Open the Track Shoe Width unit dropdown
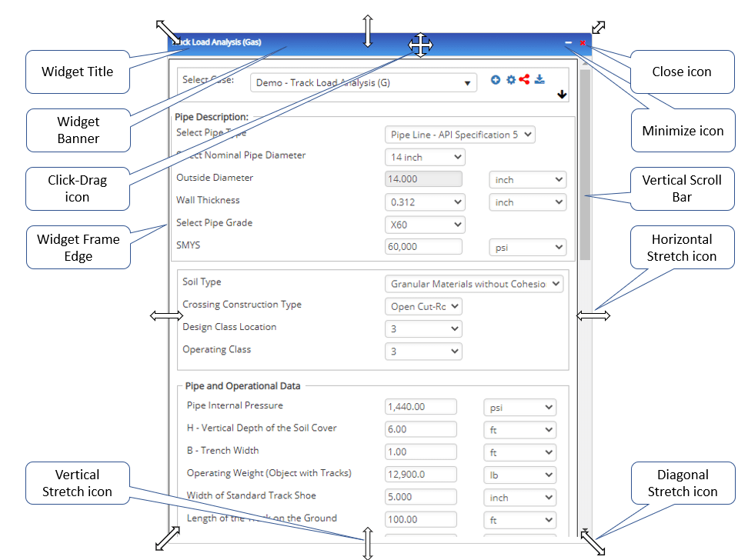 click(x=519, y=498)
